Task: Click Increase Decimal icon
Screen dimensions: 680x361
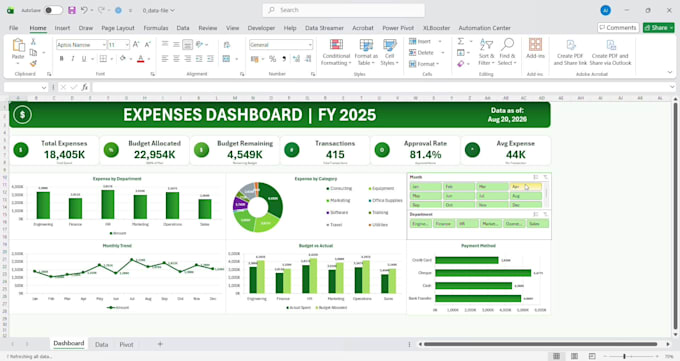Action: tap(296, 59)
